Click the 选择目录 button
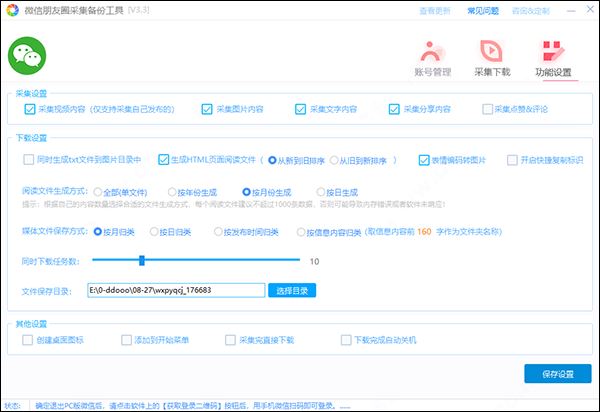Viewport: 600px width, 412px height. point(292,290)
